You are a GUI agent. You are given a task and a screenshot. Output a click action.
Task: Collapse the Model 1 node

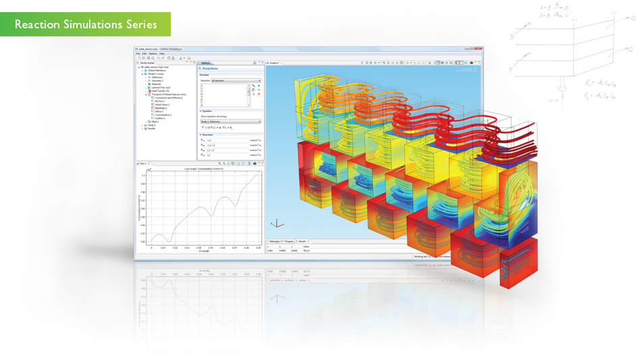(x=142, y=73)
